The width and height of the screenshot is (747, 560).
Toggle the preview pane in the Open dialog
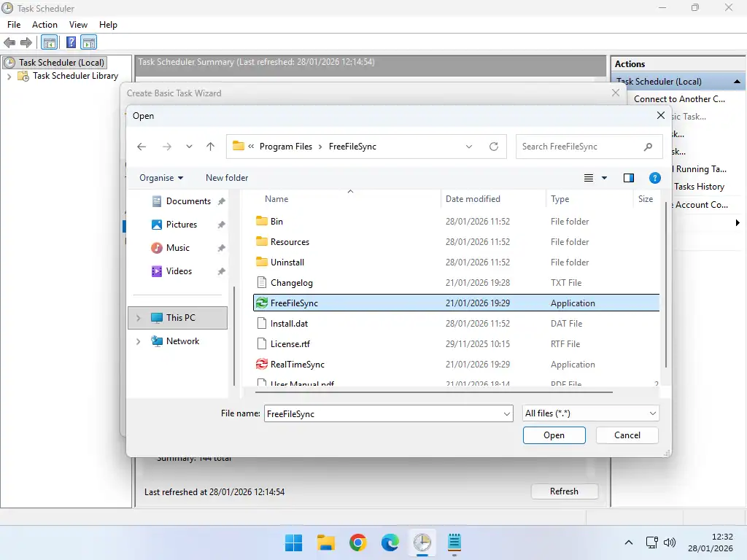pyautogui.click(x=628, y=177)
